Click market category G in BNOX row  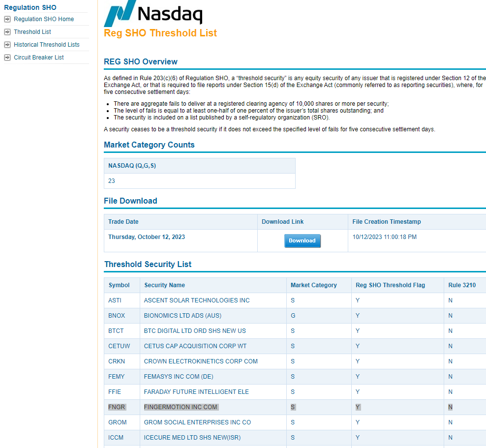pyautogui.click(x=293, y=315)
